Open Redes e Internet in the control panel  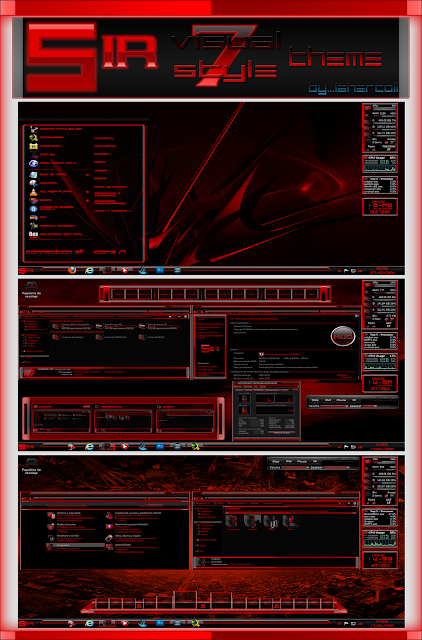[67, 524]
